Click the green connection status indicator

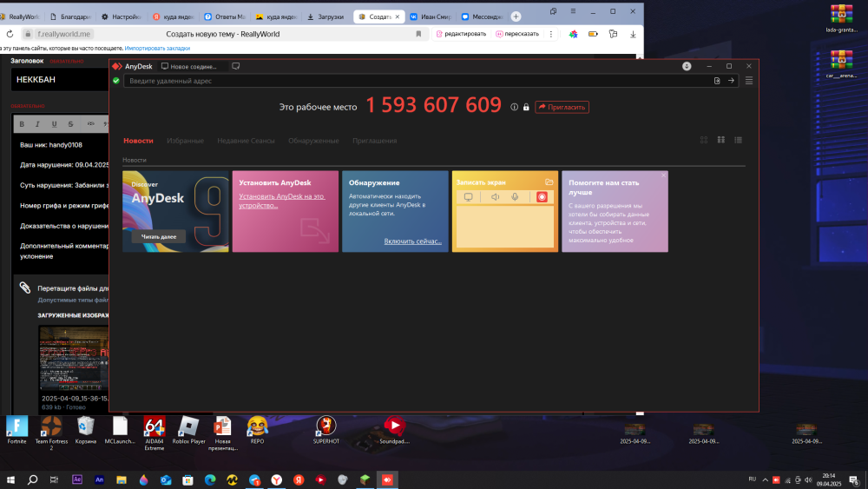116,81
